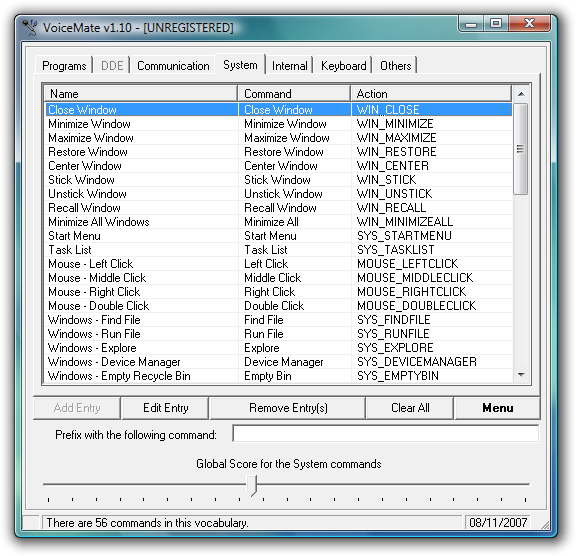
Task: Click the SYS_DEVICEMANAGER action cell
Action: (417, 362)
